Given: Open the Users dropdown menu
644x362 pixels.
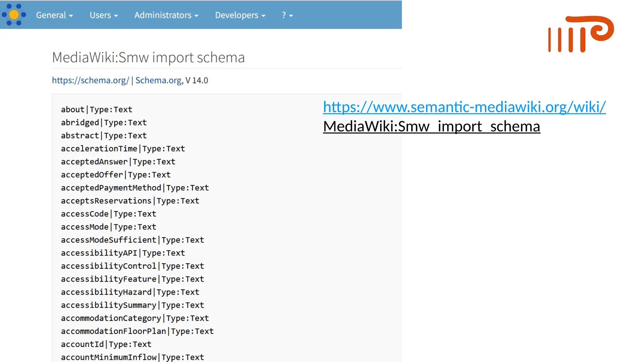Looking at the screenshot, I should (x=104, y=15).
